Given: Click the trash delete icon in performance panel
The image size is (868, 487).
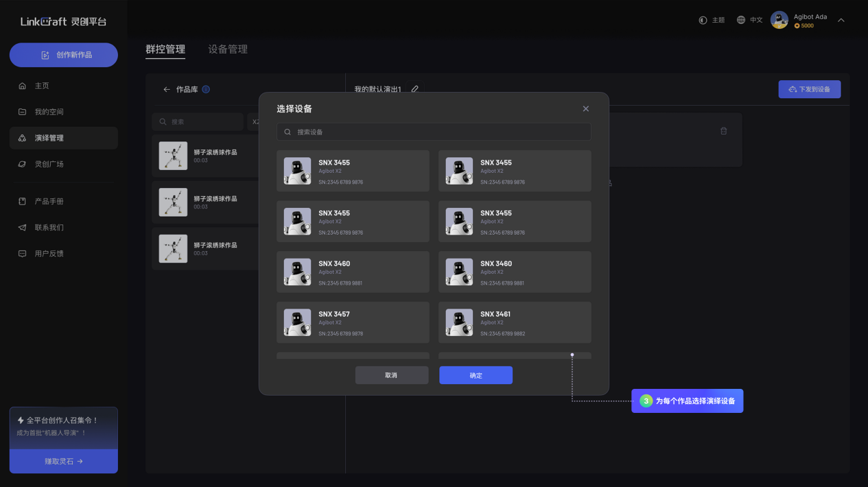Looking at the screenshot, I should (723, 131).
